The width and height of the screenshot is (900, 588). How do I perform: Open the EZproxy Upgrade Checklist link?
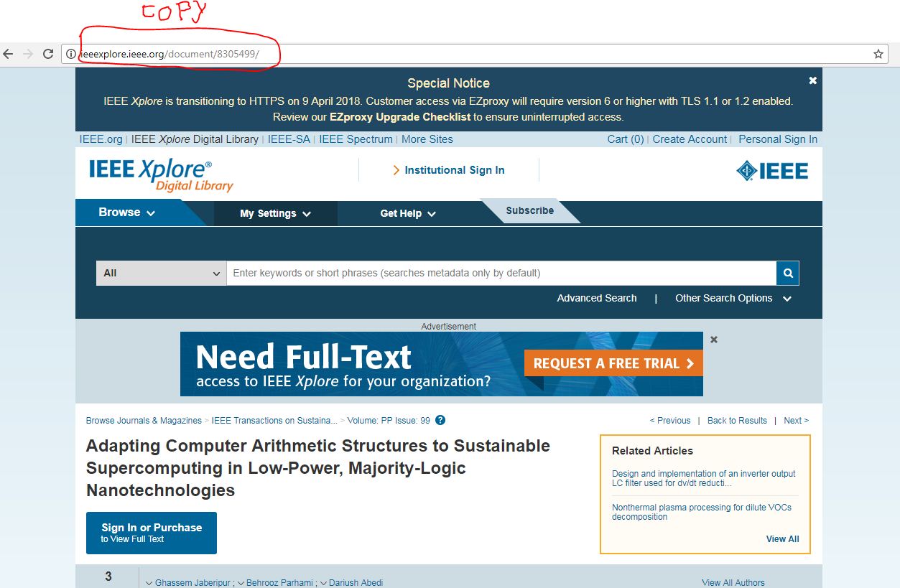point(400,116)
